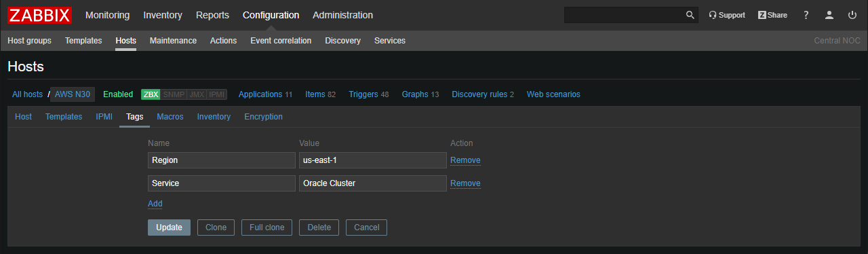Open the Share link

[772, 15]
